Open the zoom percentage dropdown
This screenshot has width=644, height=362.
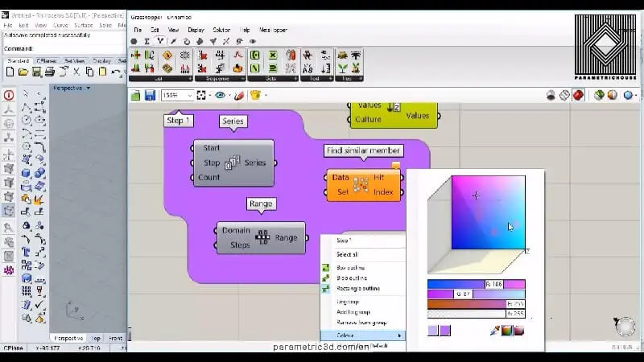point(190,95)
